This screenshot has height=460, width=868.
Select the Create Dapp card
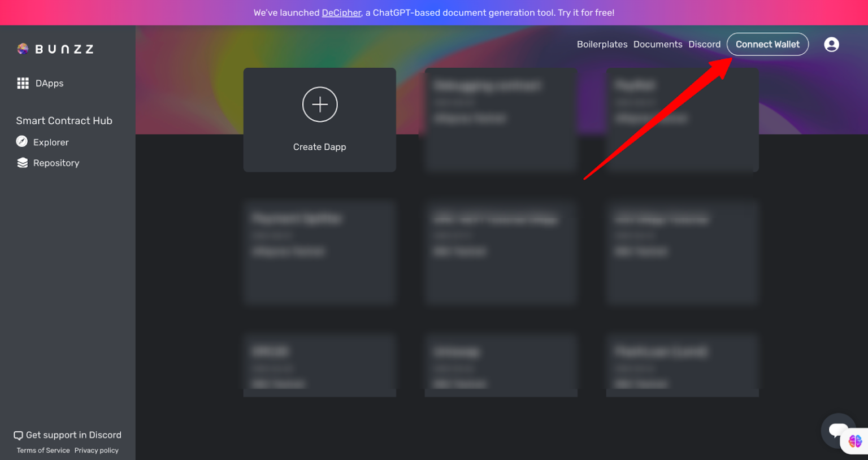(x=319, y=120)
